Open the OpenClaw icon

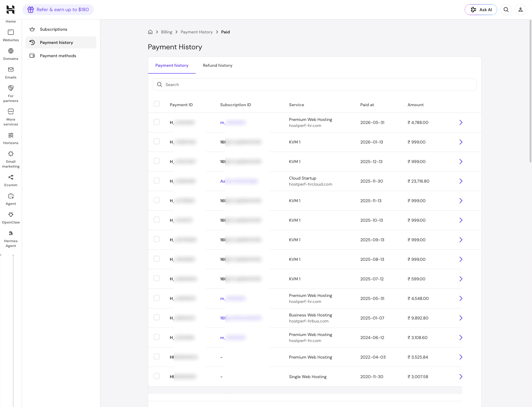point(11,214)
